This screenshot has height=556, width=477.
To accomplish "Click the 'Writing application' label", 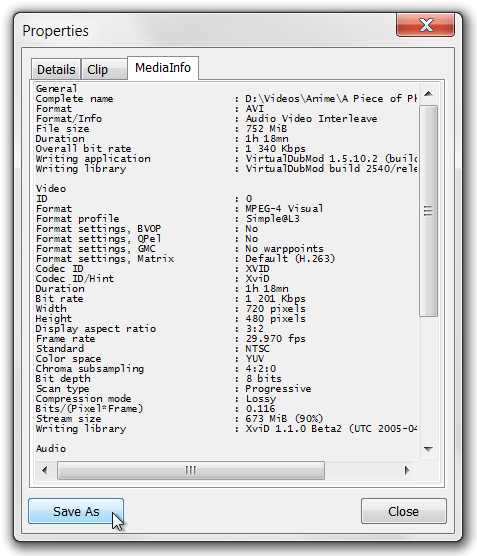I will (93, 159).
